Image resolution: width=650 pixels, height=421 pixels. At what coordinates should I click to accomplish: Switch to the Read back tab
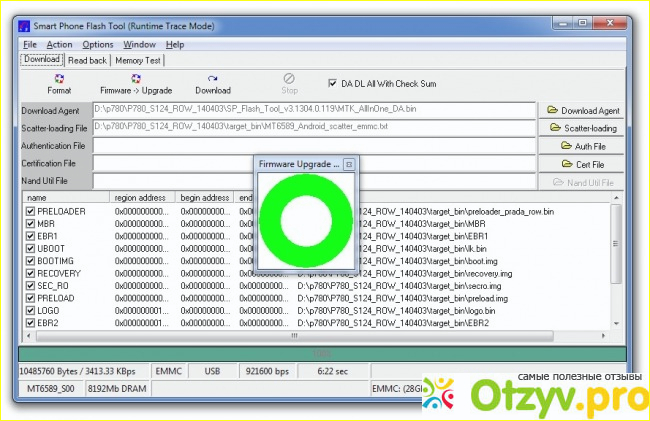pos(88,60)
